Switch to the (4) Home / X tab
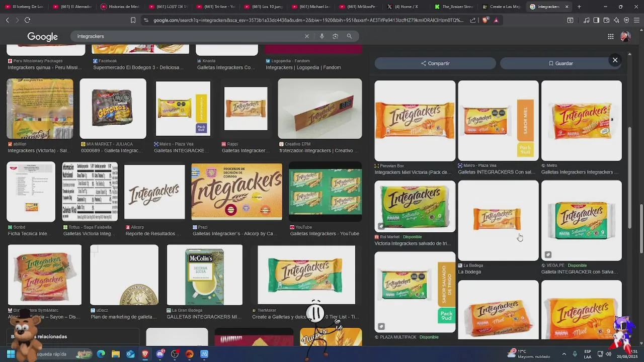Screen dimensions: 644x362 click(x=407, y=7)
